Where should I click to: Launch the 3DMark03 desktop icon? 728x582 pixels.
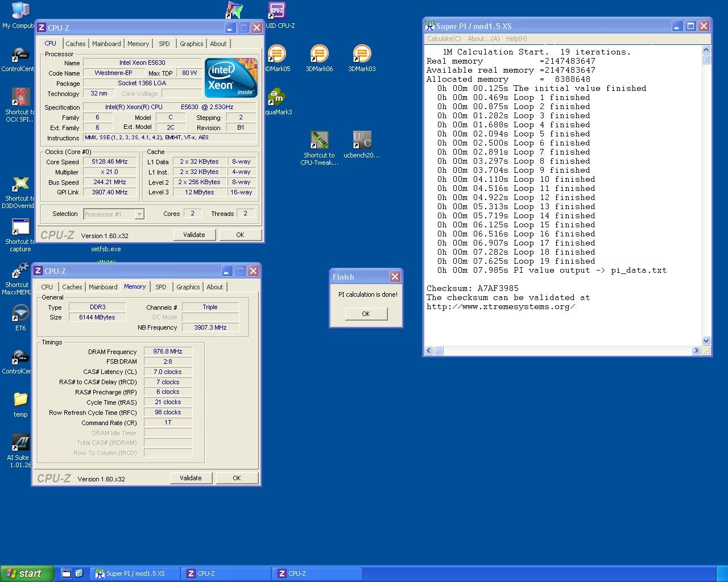point(362,54)
